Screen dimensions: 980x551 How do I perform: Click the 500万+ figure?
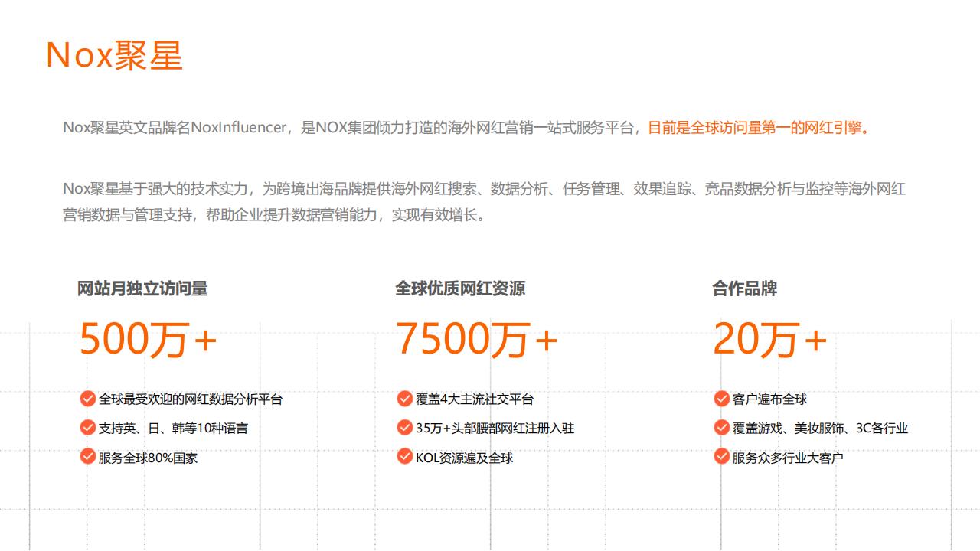[149, 339]
